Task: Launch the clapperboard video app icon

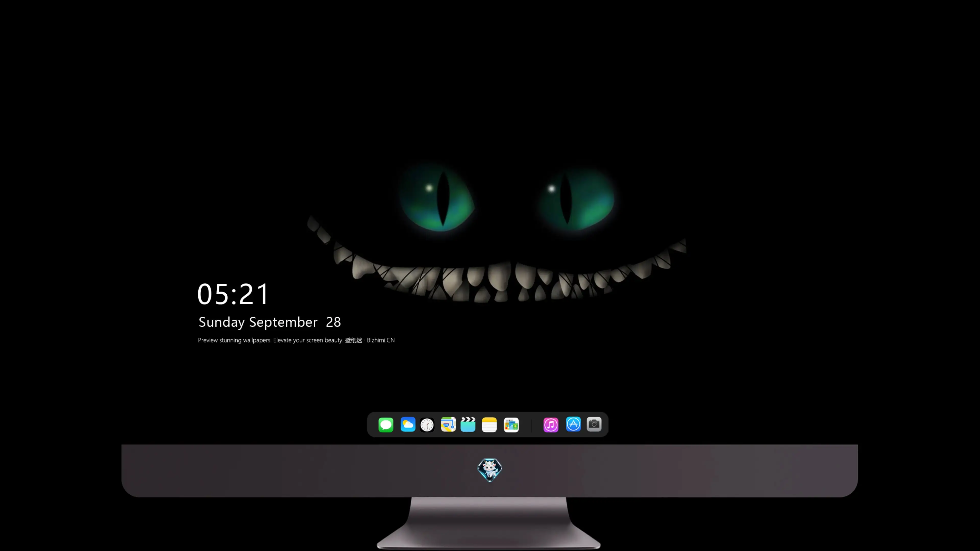Action: point(468,424)
